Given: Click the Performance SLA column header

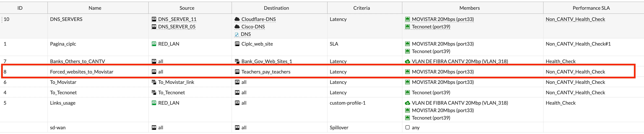Looking at the screenshot, I should 591,8.
